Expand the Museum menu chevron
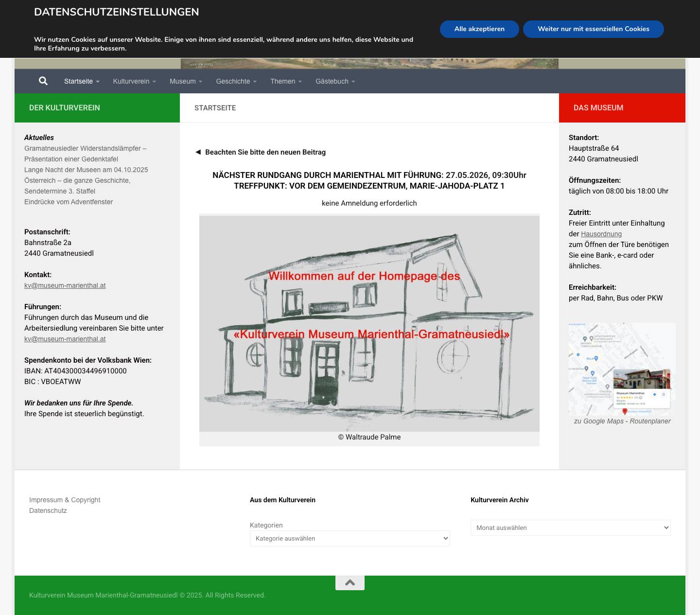This screenshot has width=700, height=615. 200,81
